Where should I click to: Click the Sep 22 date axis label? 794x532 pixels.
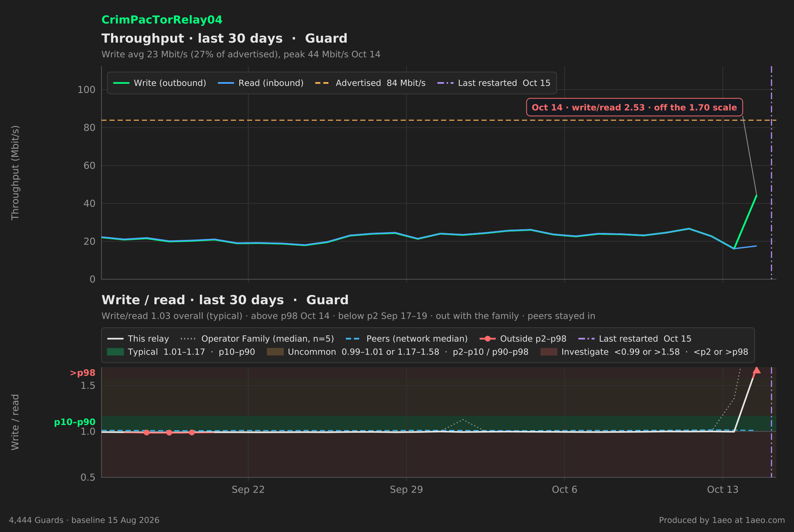tap(248, 489)
